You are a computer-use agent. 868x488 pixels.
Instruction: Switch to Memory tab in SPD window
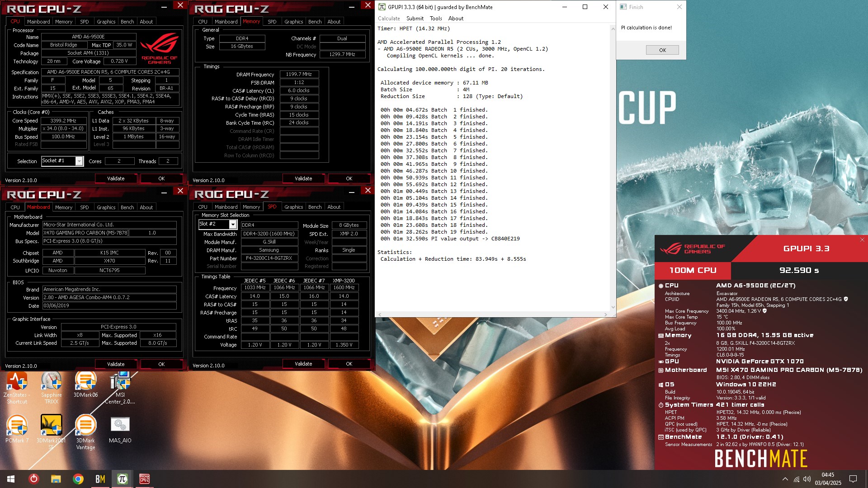click(251, 207)
